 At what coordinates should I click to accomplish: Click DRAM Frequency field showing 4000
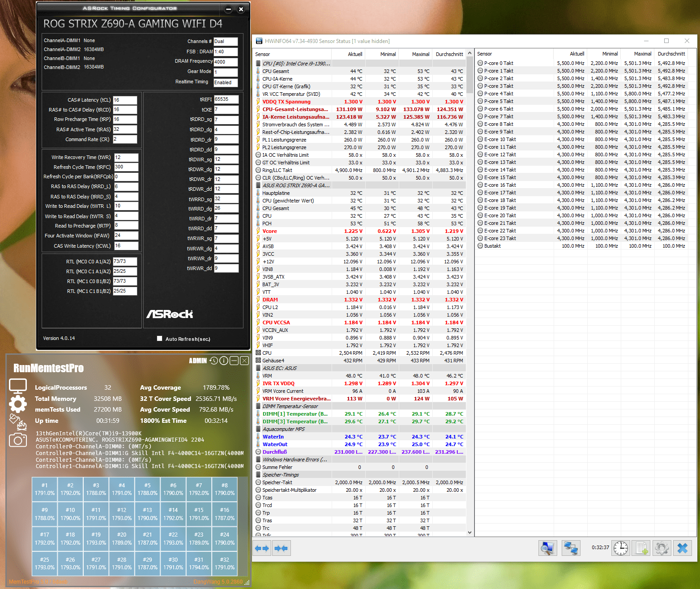[x=226, y=62]
